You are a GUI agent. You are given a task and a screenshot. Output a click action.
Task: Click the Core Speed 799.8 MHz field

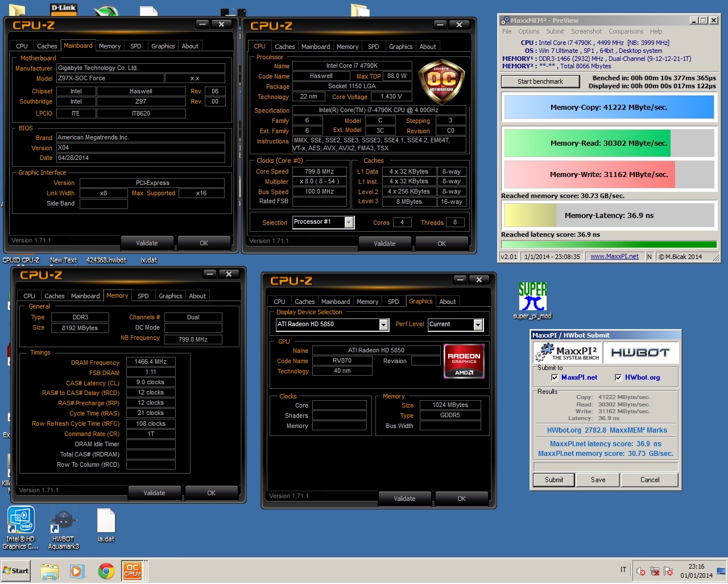point(320,171)
